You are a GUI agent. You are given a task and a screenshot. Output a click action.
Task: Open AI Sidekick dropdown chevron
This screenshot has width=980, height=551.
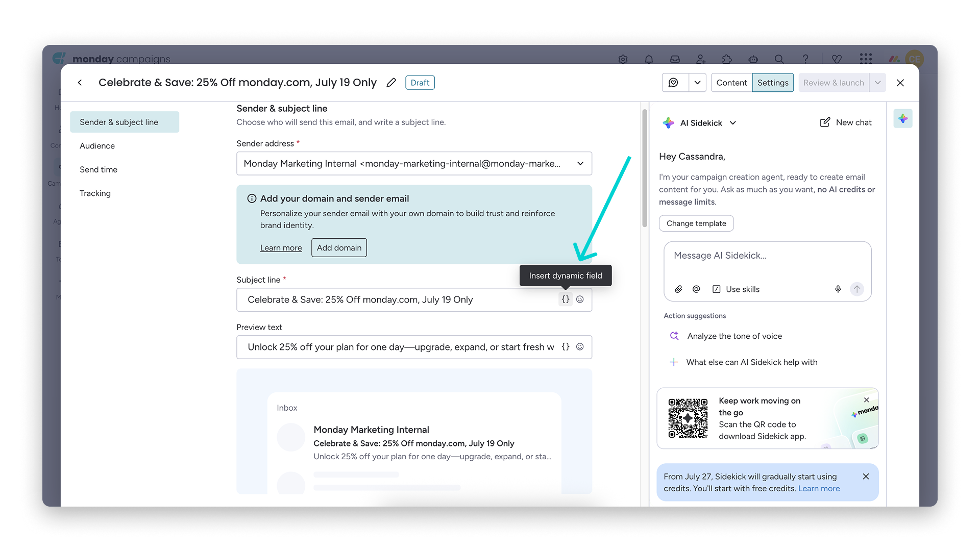733,123
